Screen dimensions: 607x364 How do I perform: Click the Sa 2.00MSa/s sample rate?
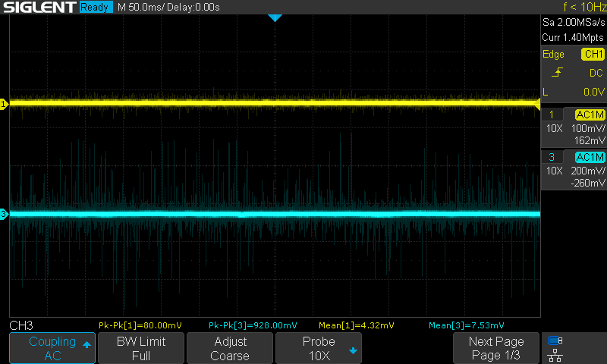(x=574, y=23)
